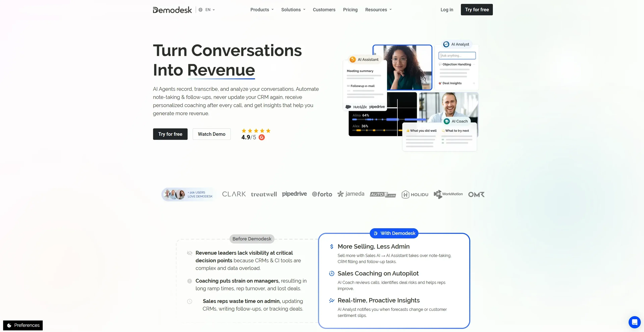Viewport: 644px width, 332px height.
Task: Click the crossed-out eye visibility icon
Action: [190, 253]
